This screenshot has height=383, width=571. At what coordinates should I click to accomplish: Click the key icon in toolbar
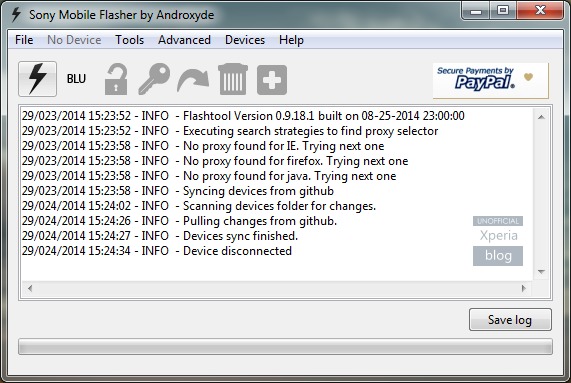pyautogui.click(x=154, y=79)
